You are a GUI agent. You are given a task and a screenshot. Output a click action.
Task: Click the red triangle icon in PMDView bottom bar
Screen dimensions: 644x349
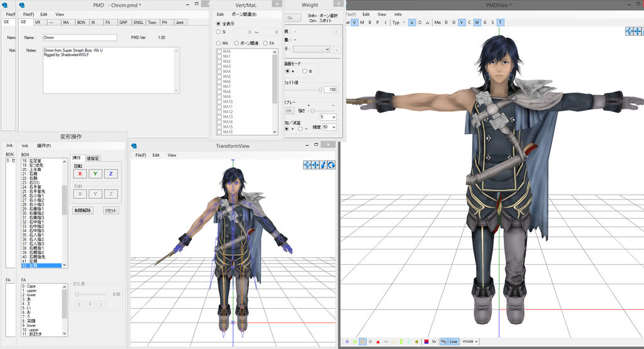pyautogui.click(x=378, y=341)
